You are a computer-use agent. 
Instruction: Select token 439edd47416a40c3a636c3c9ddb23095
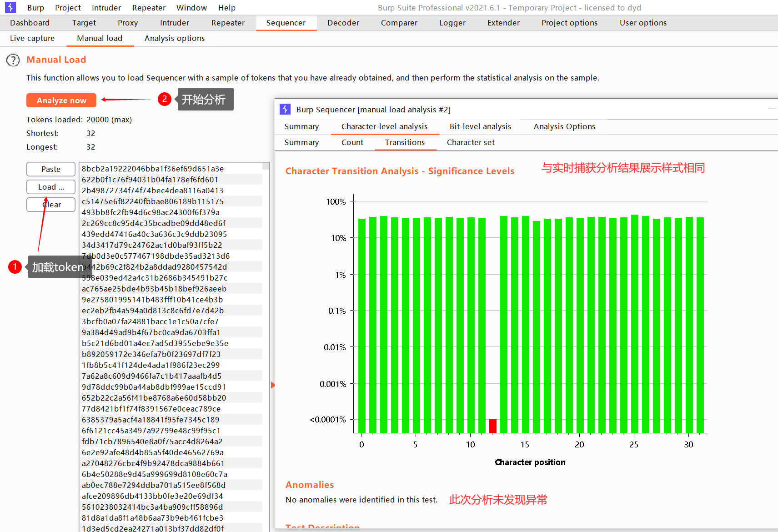pos(171,234)
